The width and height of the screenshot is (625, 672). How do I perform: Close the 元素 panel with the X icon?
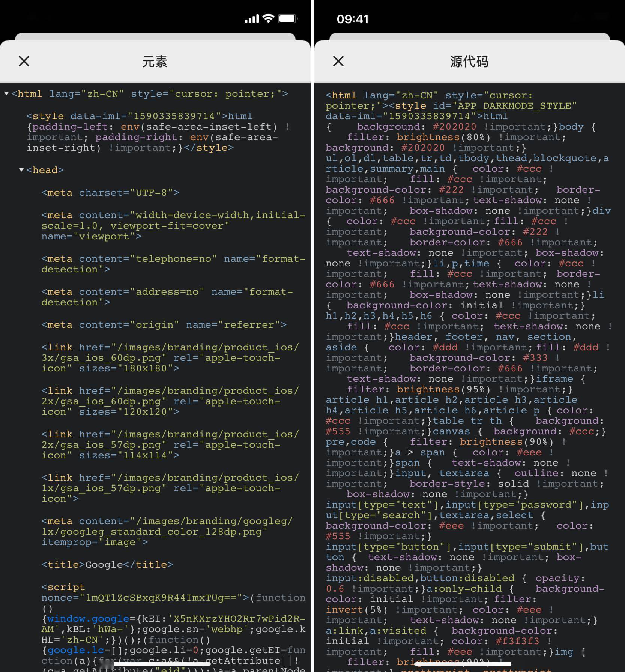(24, 61)
